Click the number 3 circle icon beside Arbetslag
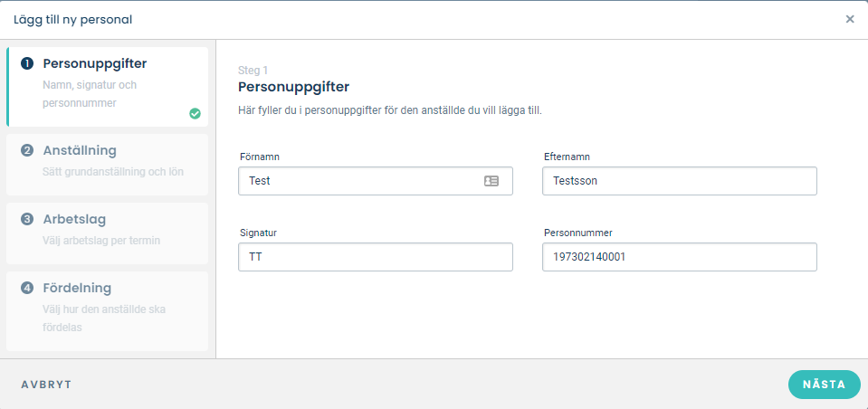This screenshot has height=409, width=868. [x=27, y=219]
